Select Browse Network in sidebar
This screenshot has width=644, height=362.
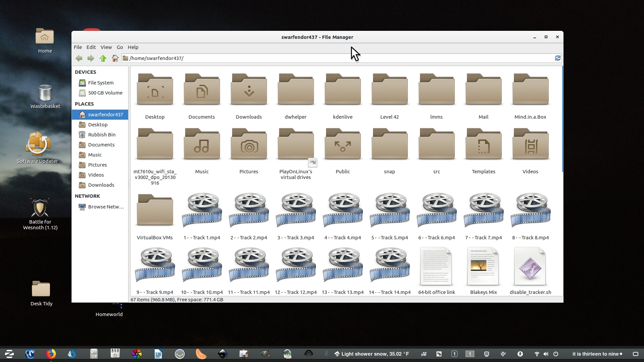click(x=106, y=207)
